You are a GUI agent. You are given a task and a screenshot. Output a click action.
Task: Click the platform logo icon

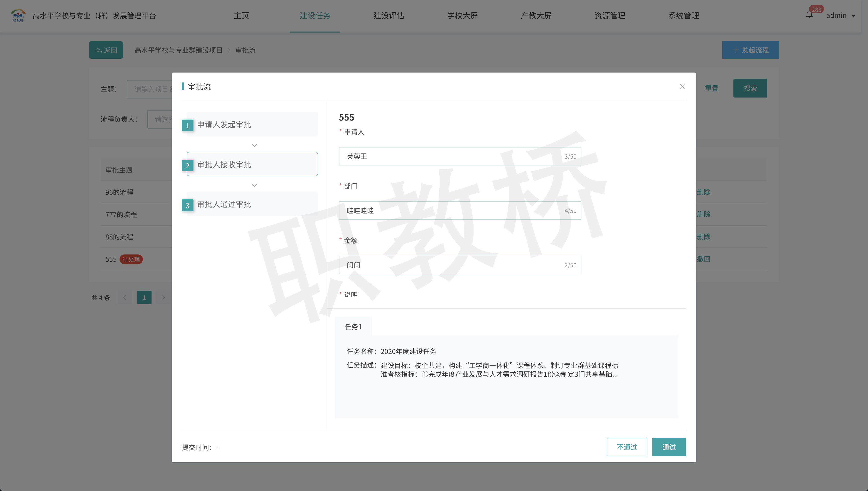[18, 15]
